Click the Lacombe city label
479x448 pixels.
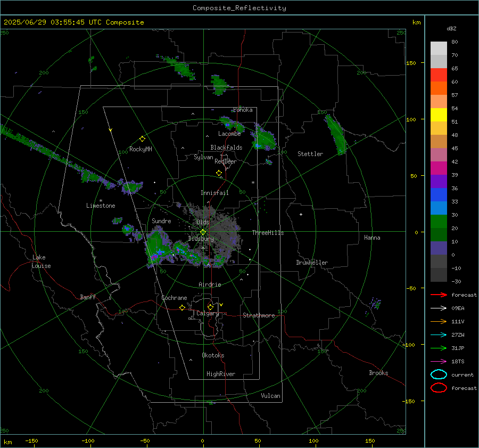[229, 134]
